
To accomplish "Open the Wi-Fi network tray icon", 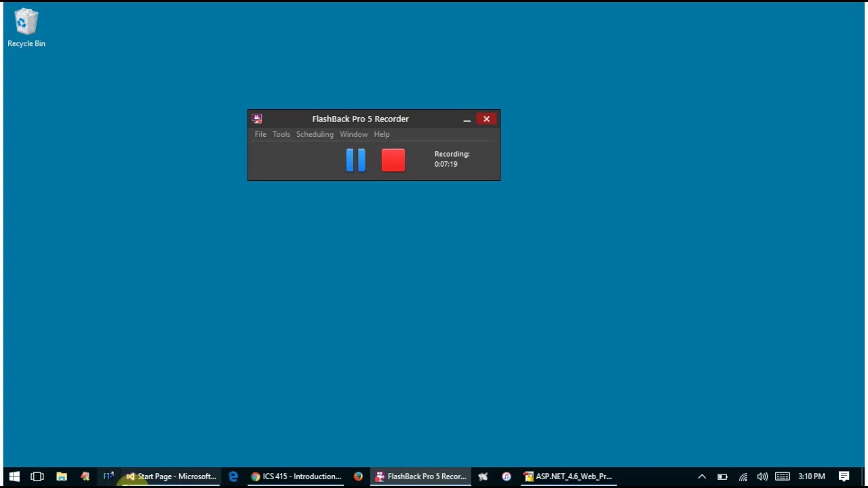I will [743, 476].
